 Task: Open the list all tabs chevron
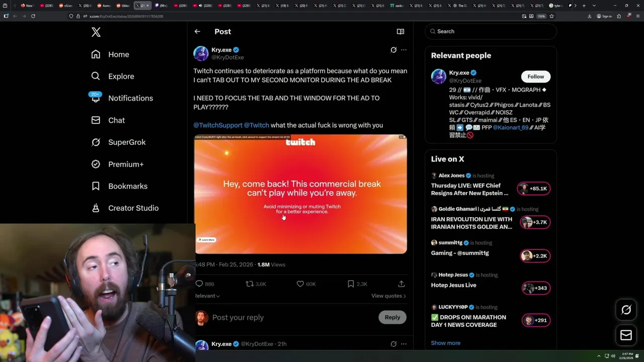(594, 6)
